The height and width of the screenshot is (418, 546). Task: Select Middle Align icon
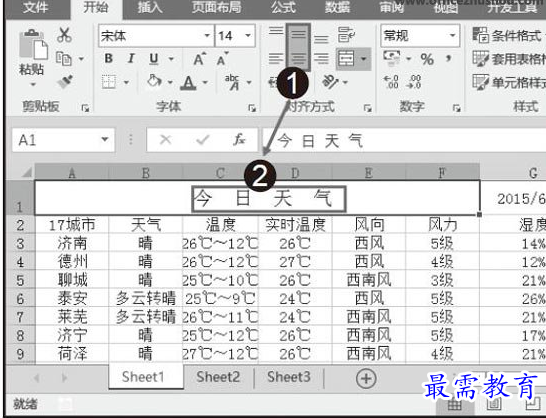(298, 34)
